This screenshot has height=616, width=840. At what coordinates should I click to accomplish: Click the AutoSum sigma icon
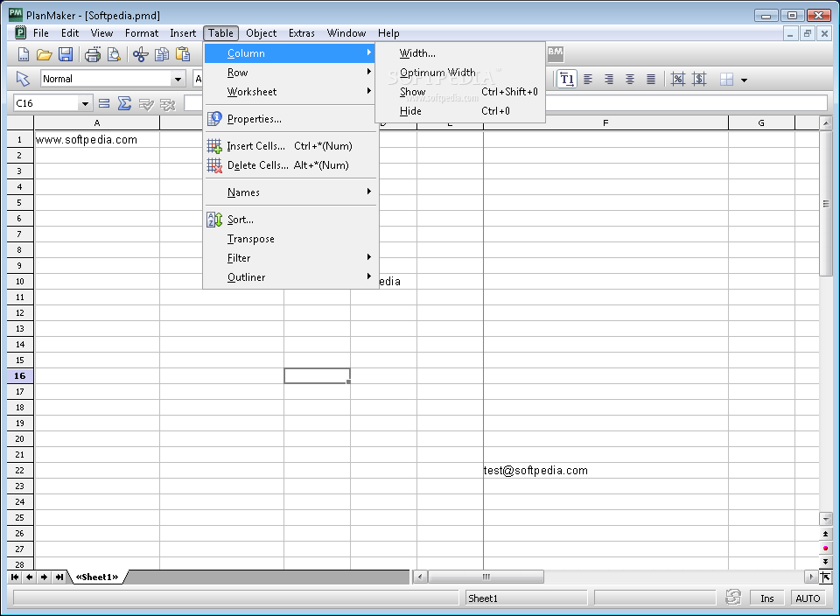click(x=125, y=103)
